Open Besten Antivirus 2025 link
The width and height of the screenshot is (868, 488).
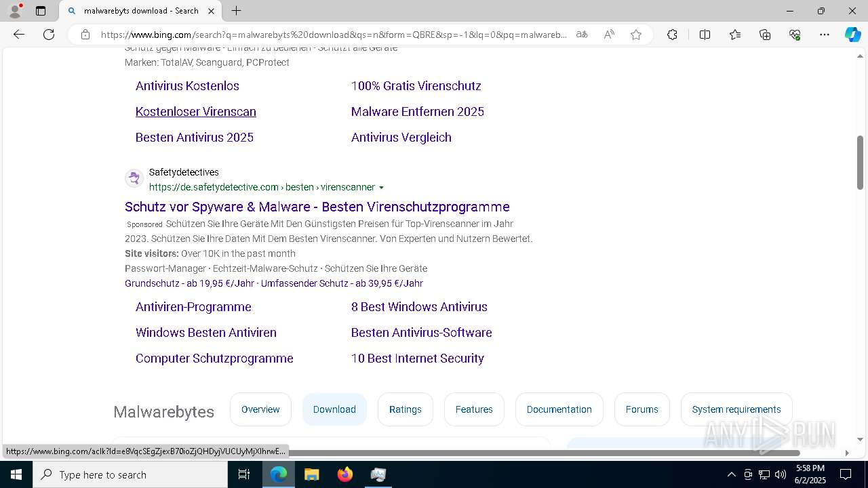[x=195, y=138]
